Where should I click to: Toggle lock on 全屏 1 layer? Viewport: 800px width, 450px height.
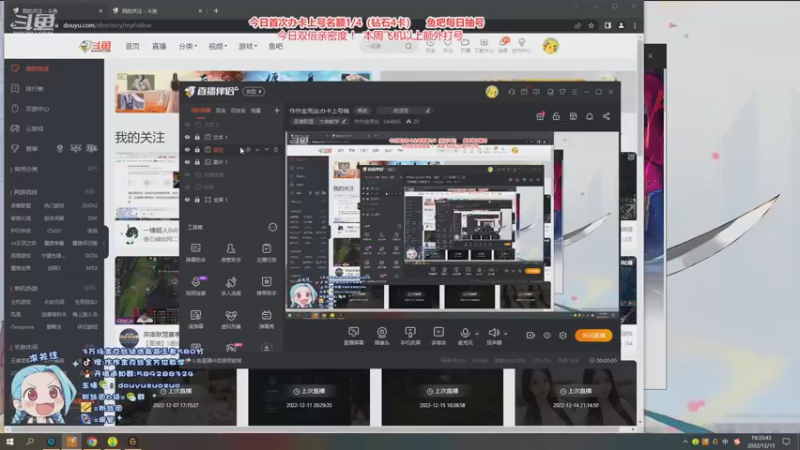[x=197, y=199]
